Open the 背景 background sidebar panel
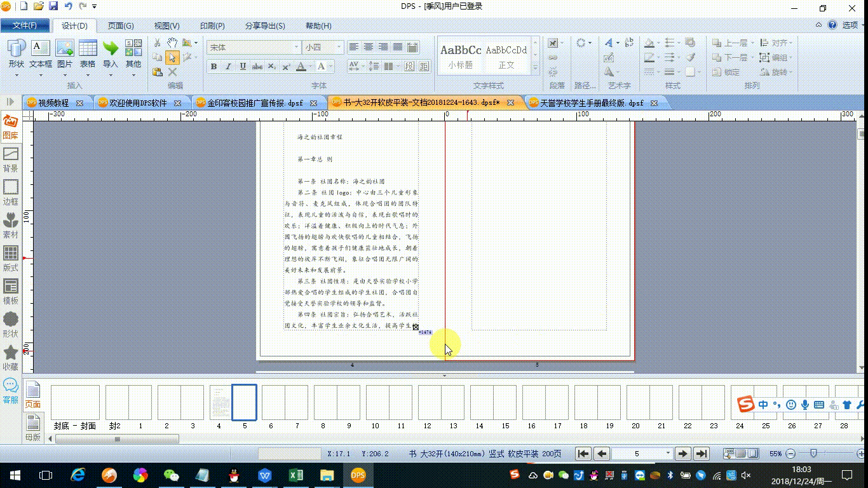The height and width of the screenshot is (488, 868). tap(10, 160)
